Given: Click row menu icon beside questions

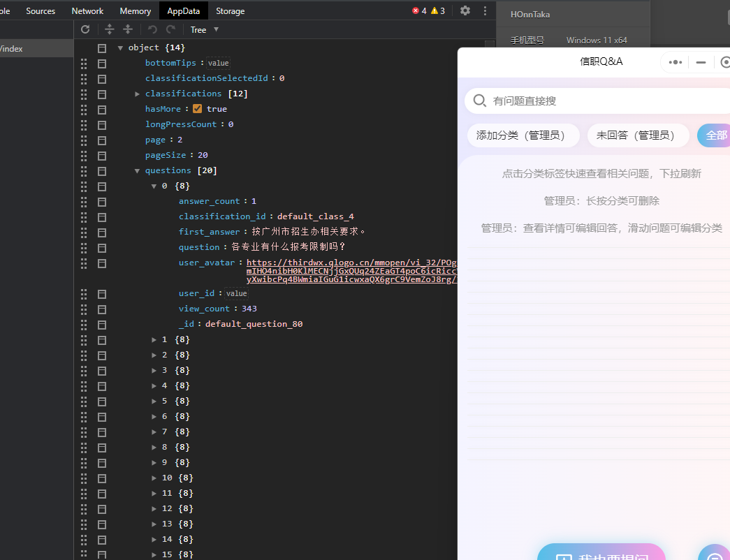Looking at the screenshot, I should (x=102, y=171).
